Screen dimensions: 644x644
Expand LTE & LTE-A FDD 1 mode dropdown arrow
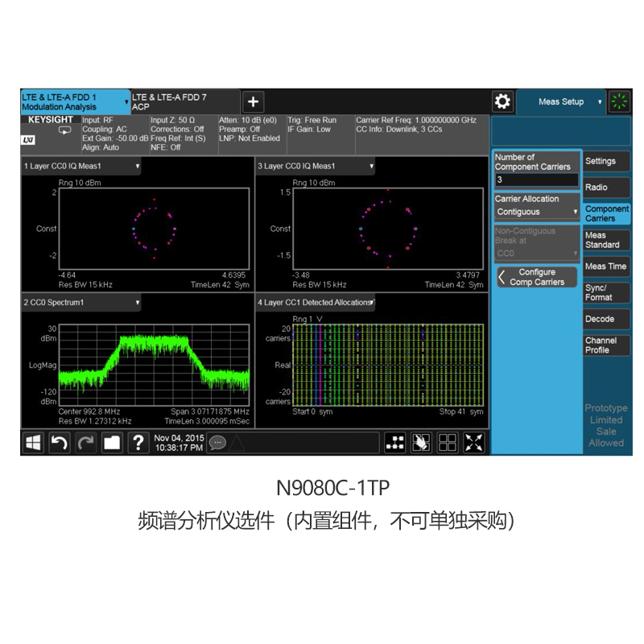(x=126, y=102)
